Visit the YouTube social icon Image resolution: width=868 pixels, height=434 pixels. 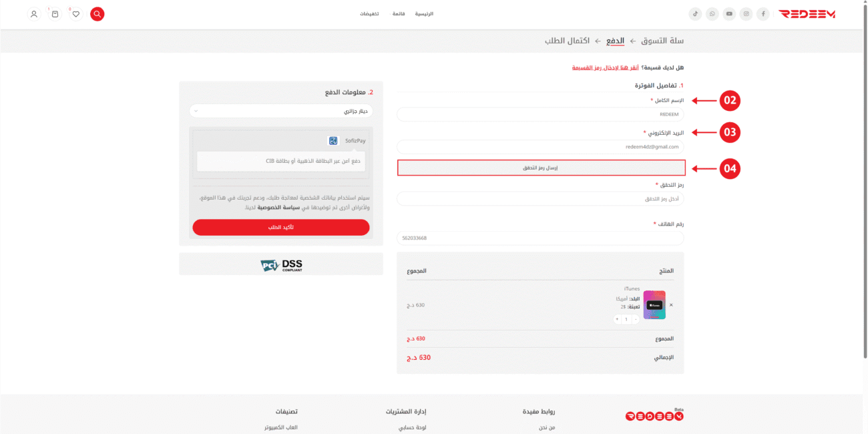click(729, 13)
